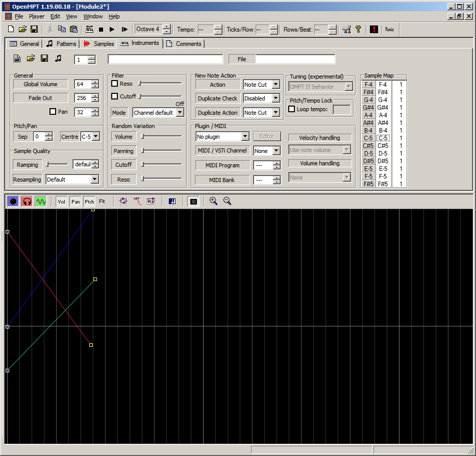Switch to the Samples tab

click(x=99, y=44)
